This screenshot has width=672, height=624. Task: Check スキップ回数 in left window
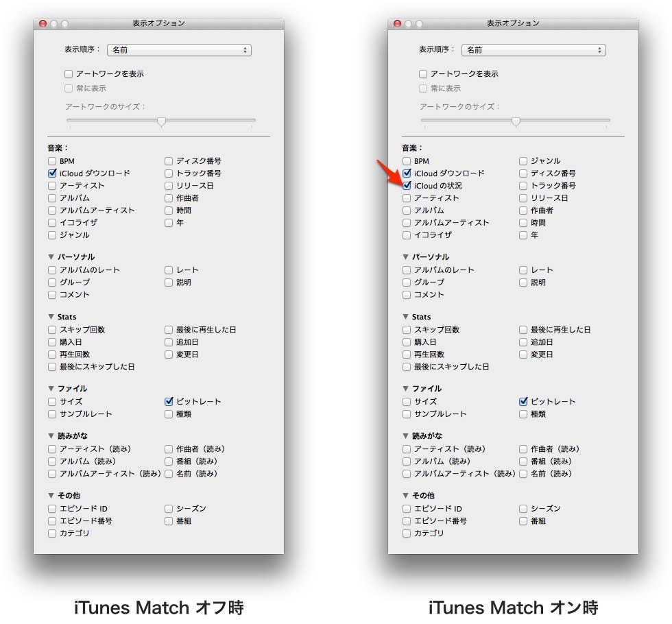[52, 330]
